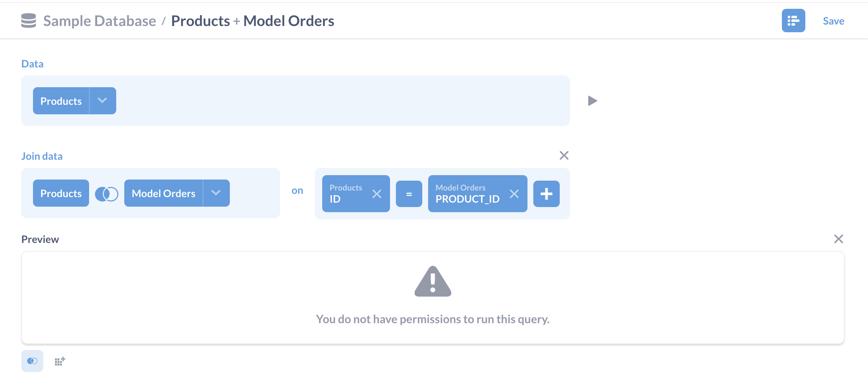Remove the Products ID join field
The width and height of the screenshot is (868, 384).
pyautogui.click(x=377, y=193)
